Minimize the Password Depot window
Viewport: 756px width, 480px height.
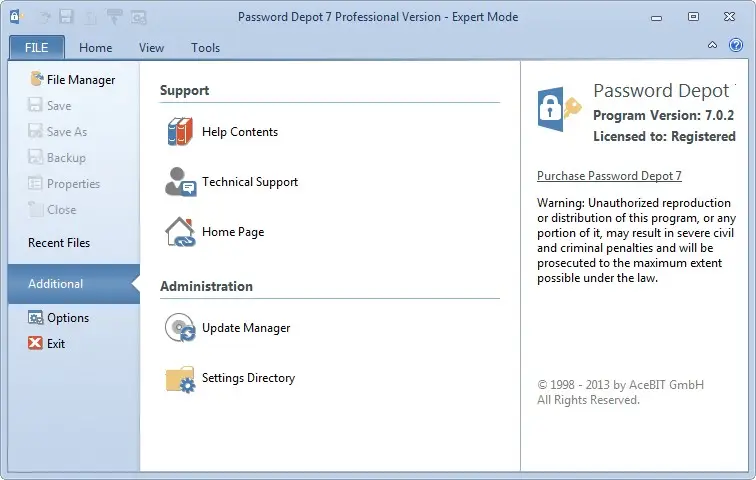(656, 18)
